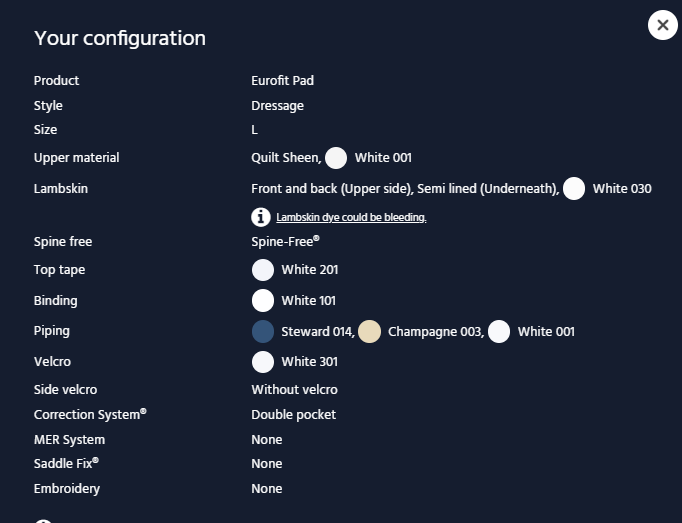This screenshot has height=523, width=682.
Task: Select the Velcro White 301 swatch
Action: click(x=263, y=362)
